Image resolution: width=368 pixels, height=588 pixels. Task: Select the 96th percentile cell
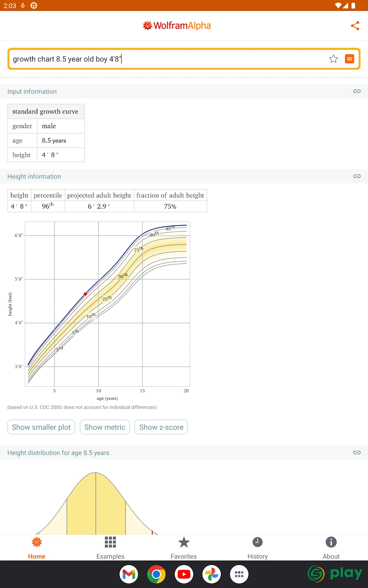tap(48, 206)
